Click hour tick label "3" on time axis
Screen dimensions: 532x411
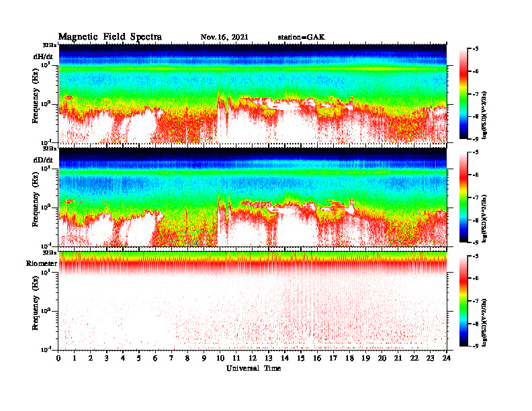(107, 359)
